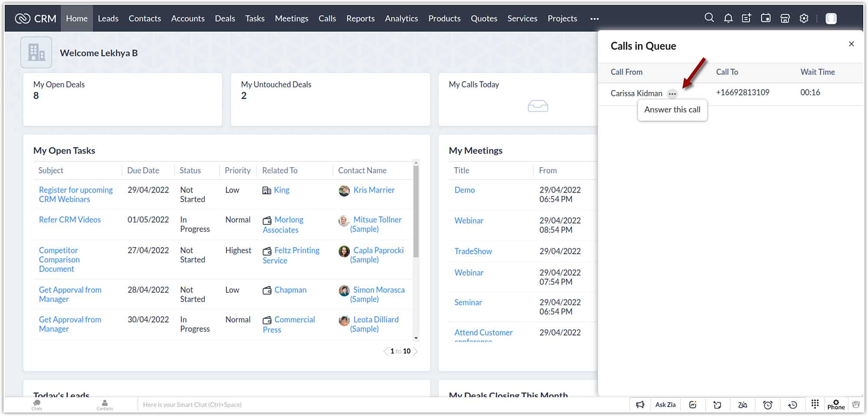The height and width of the screenshot is (416, 868).
Task: Go to previous page of open tasks
Action: click(x=385, y=351)
